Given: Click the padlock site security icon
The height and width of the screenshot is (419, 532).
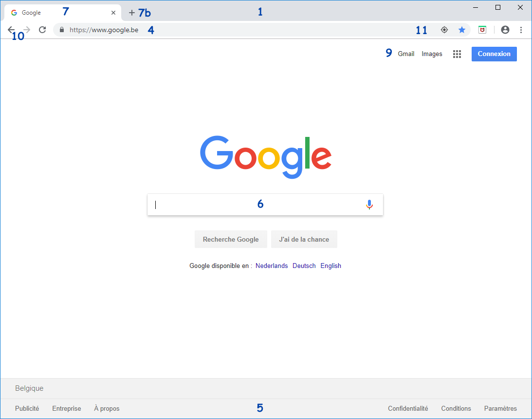Looking at the screenshot, I should click(x=61, y=30).
